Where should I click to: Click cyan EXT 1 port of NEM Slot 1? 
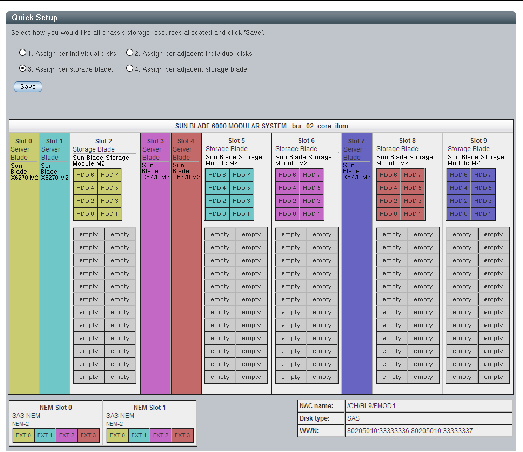pyautogui.click(x=139, y=435)
